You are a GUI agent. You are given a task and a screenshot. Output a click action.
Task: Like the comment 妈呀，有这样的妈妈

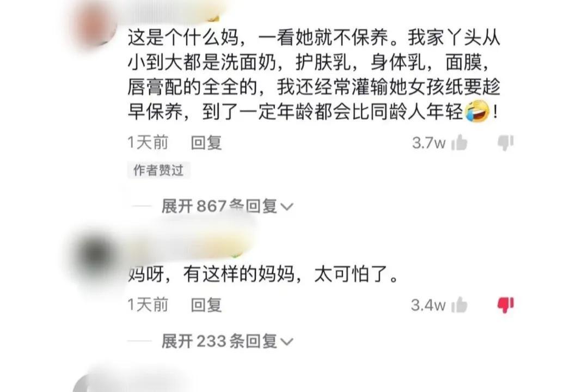tap(459, 305)
